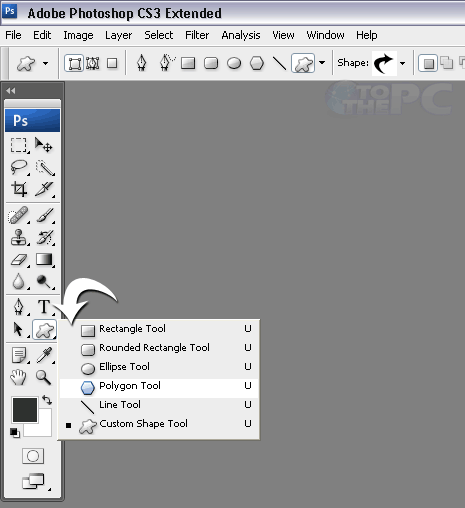The image size is (465, 508).
Task: Enable Paths mode in options bar
Action: pyautogui.click(x=93, y=63)
